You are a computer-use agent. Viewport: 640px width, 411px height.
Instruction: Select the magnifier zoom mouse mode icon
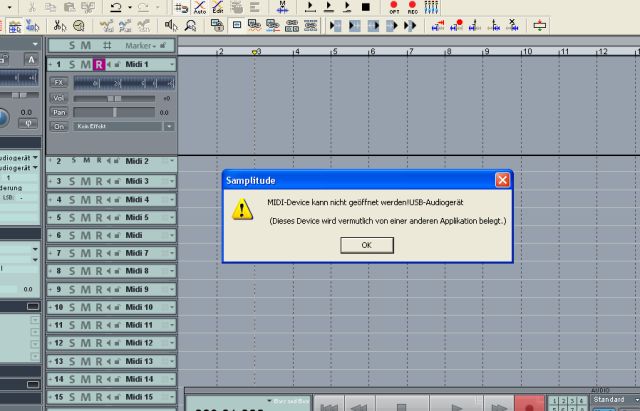(190, 26)
